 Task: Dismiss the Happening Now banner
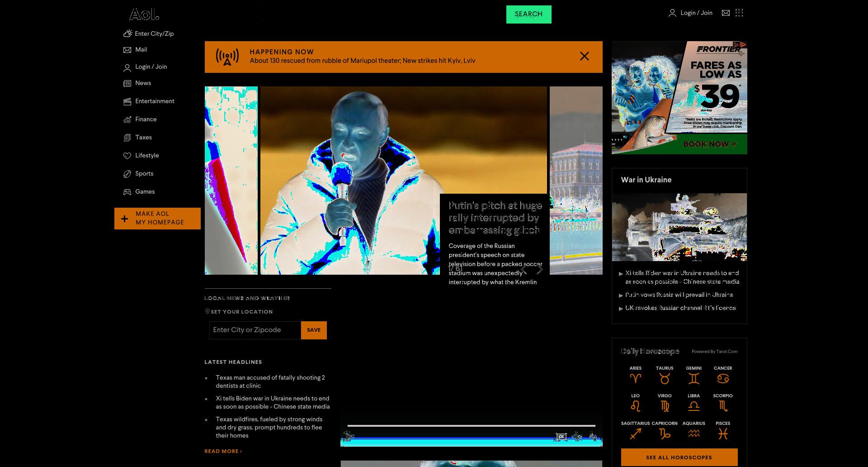pos(585,56)
